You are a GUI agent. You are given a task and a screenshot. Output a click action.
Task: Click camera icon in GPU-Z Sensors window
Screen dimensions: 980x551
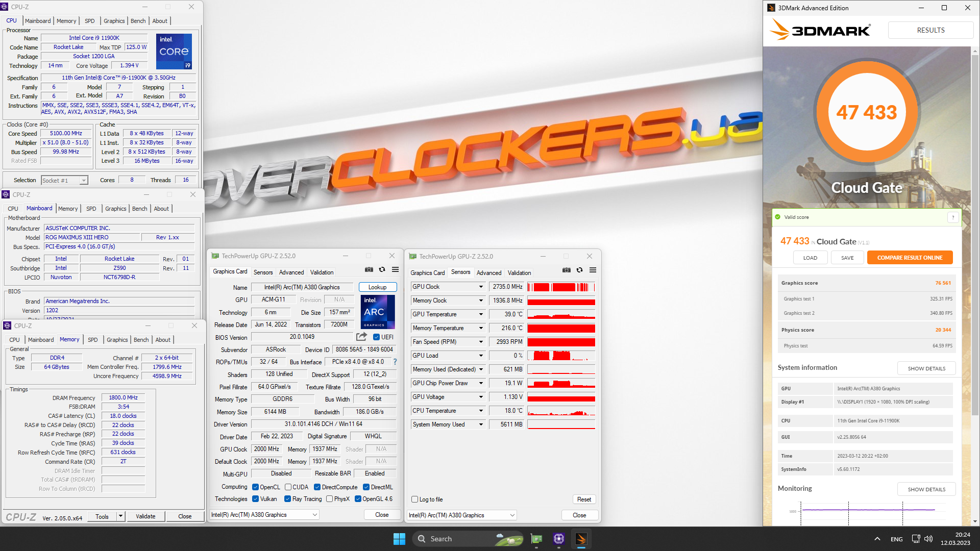[566, 270]
